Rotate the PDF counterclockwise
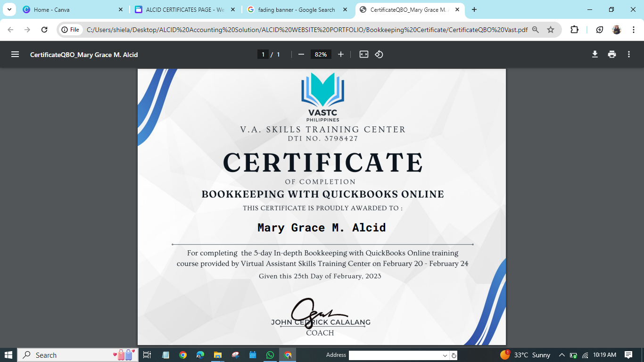Viewport: 644px width, 362px height. (379, 55)
